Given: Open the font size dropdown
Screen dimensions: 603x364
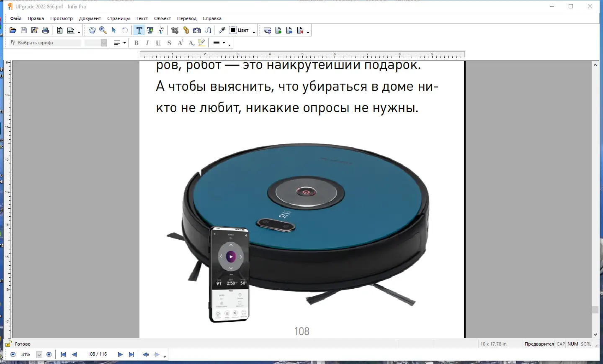Looking at the screenshot, I should [x=103, y=43].
